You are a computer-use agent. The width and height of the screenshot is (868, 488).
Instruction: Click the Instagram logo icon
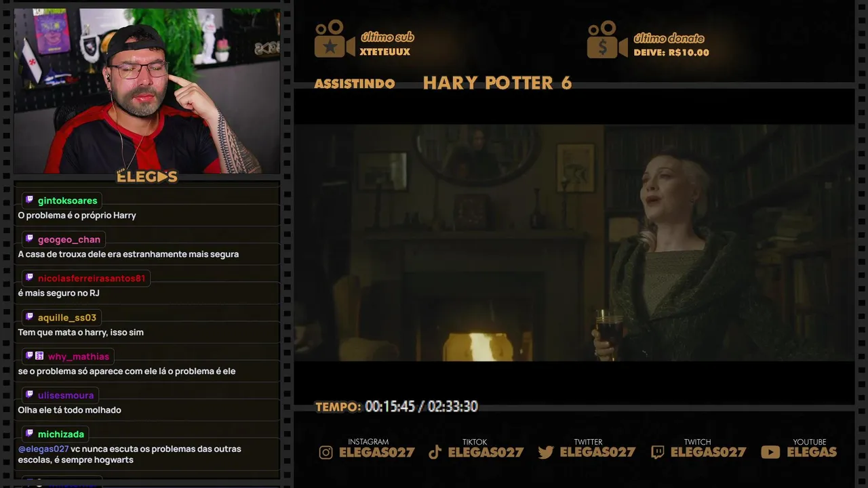coord(326,452)
